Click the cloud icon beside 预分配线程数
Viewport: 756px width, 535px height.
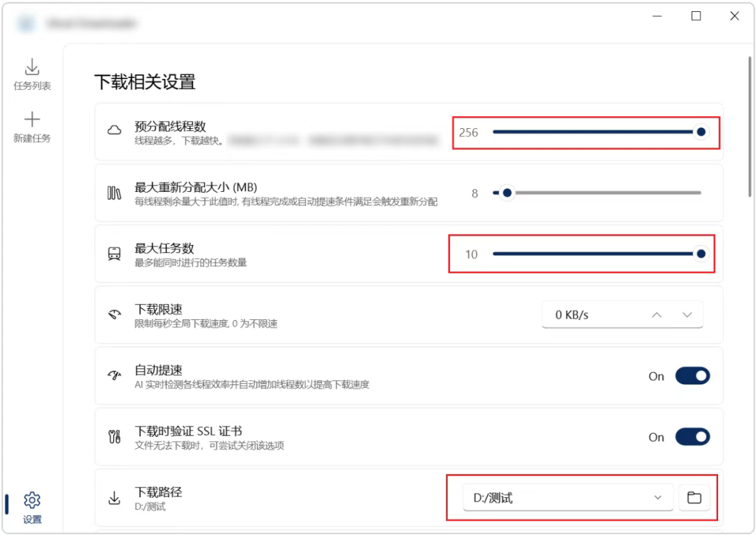pos(114,130)
